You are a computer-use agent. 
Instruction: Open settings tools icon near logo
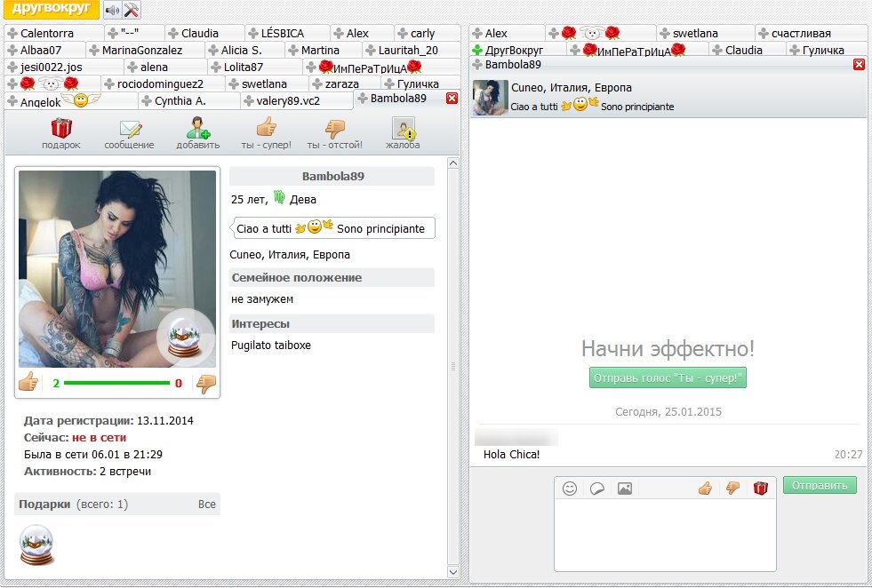131,10
